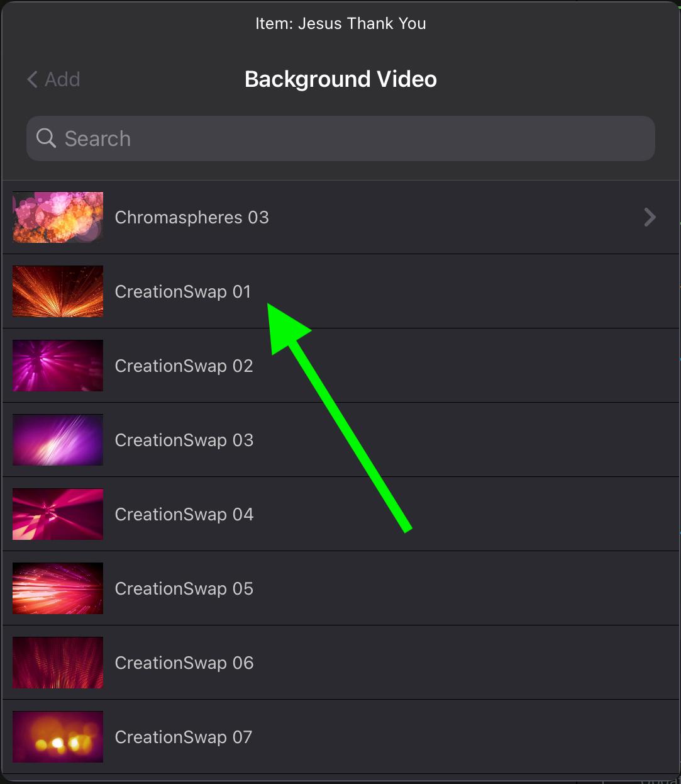Select the Chromaspheres 03 thumbnail
681x784 pixels.
[58, 217]
